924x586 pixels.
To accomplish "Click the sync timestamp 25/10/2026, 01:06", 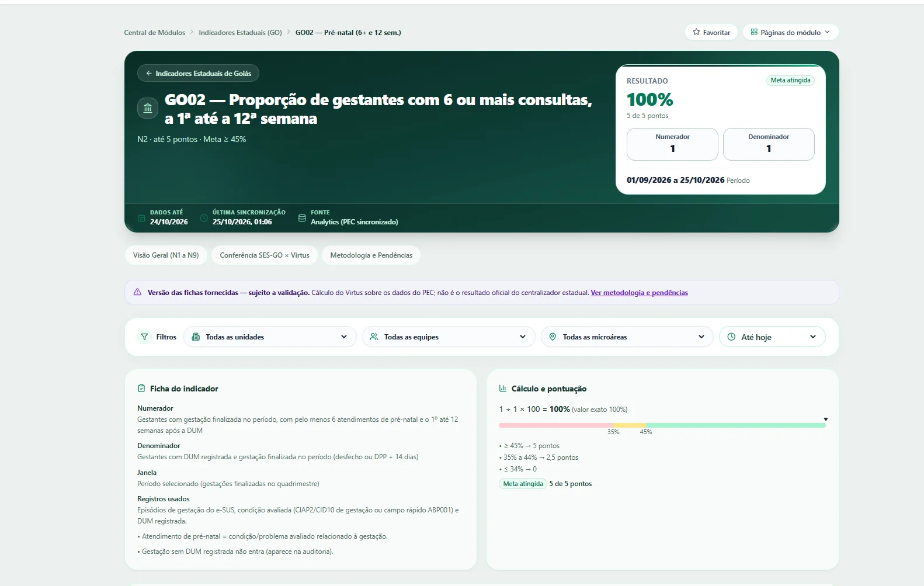I will 242,222.
